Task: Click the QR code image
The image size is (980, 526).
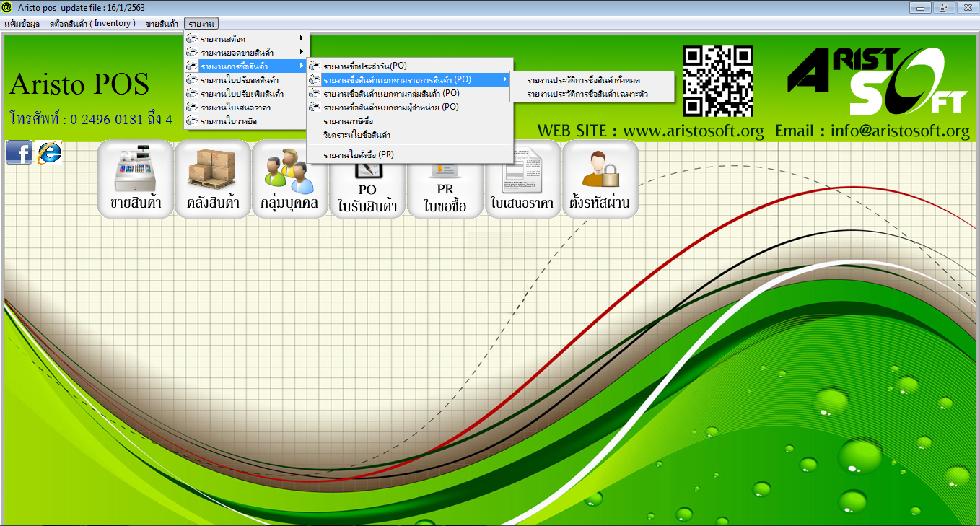Action: point(717,82)
